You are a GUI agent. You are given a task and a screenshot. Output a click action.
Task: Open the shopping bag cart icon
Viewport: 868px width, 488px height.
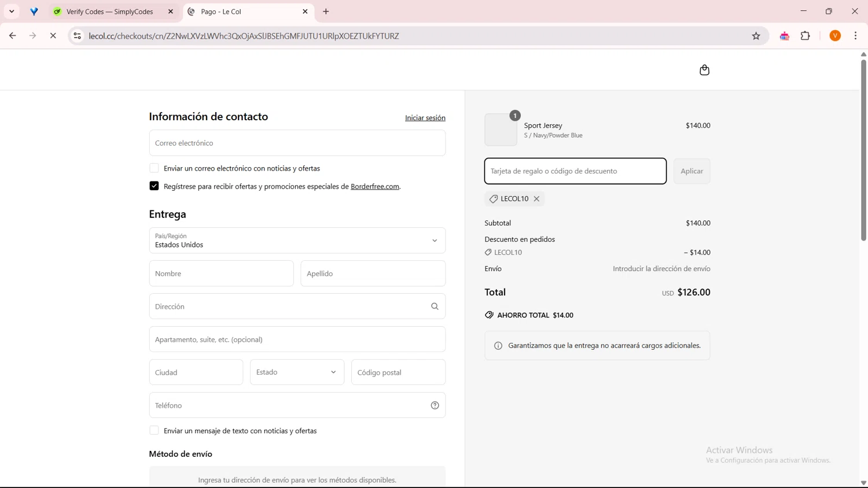pyautogui.click(x=704, y=70)
